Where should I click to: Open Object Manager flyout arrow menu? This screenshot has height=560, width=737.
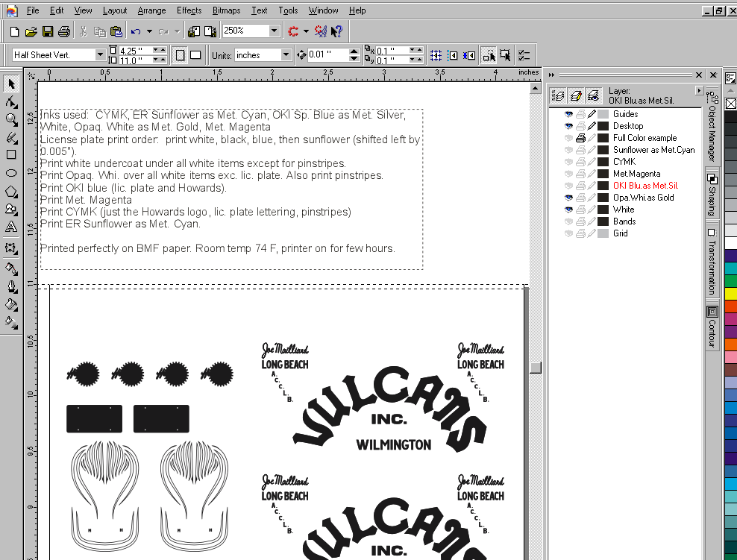tap(699, 90)
